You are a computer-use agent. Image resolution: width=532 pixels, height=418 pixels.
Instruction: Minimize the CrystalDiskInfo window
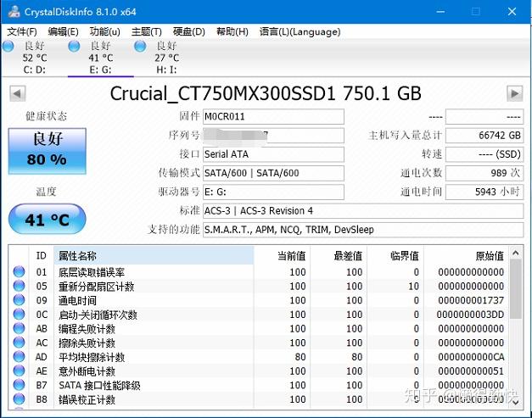click(440, 12)
